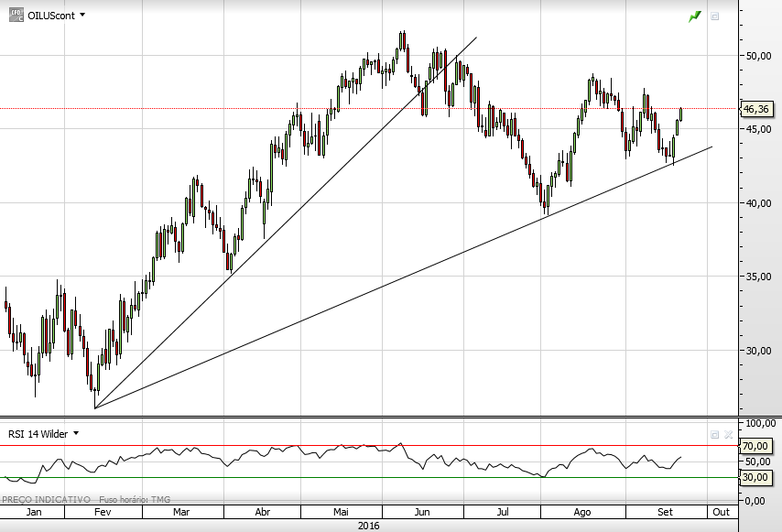
Task: Click the 30,00 value on the price axis
Action: pyautogui.click(x=758, y=351)
